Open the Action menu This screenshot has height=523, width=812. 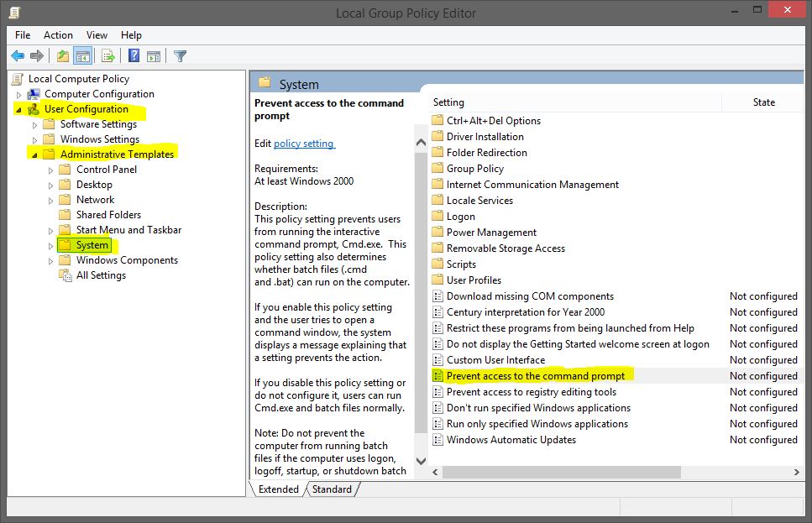pos(58,35)
